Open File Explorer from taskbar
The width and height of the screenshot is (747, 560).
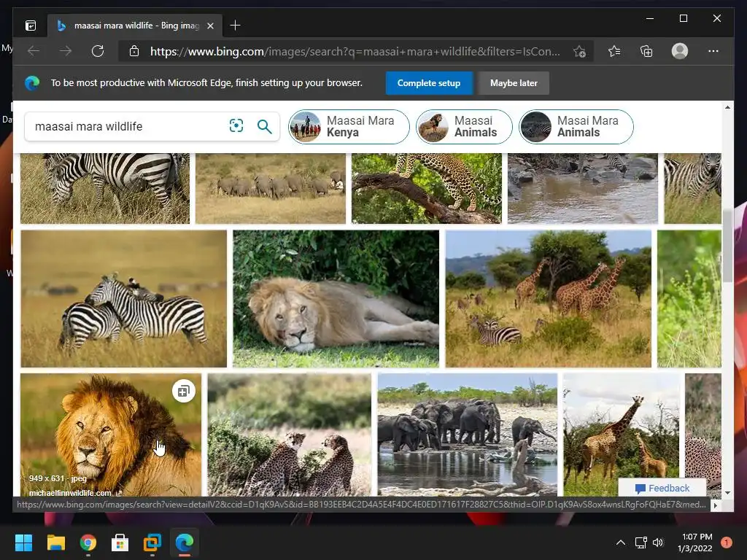click(x=55, y=542)
